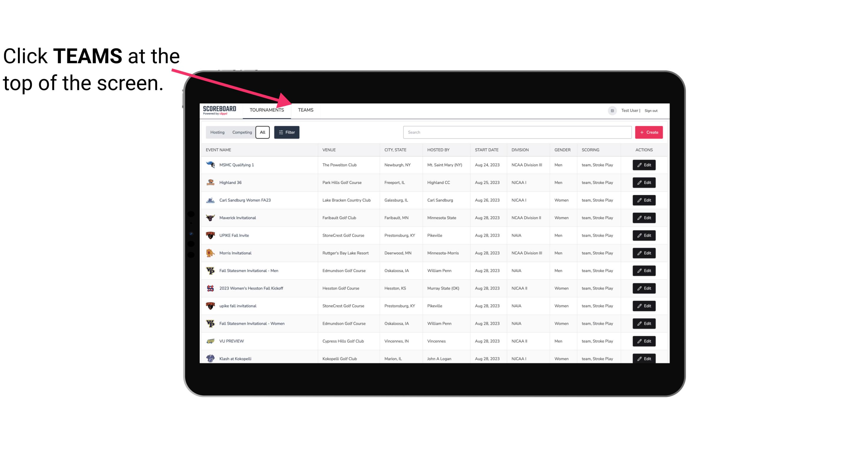Click the Edit icon for Klash at Kokopelli
The width and height of the screenshot is (868, 467).
tap(644, 358)
